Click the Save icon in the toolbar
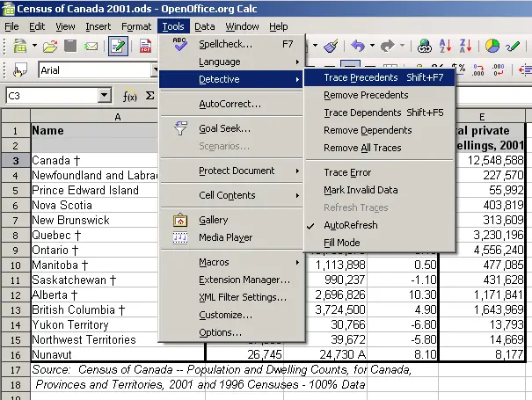 coord(69,46)
